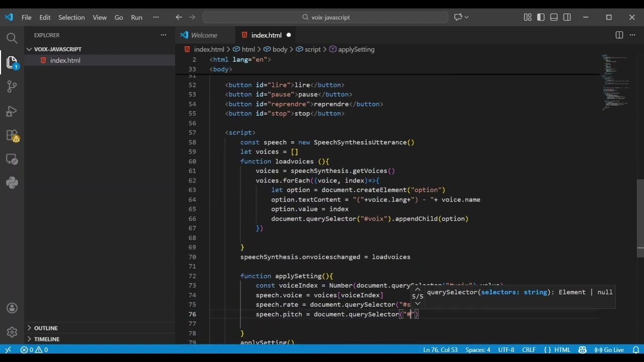Switch to the Welcome tab
Screen dimensions: 644x362
204,35
